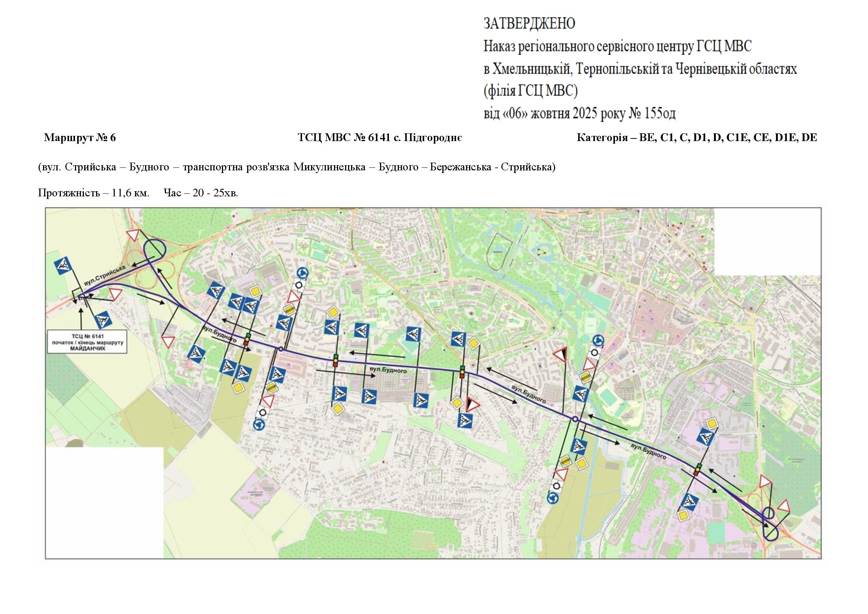
Task: Click the rightmost yield sign at Микулинецька interchange
Action: (x=784, y=506)
